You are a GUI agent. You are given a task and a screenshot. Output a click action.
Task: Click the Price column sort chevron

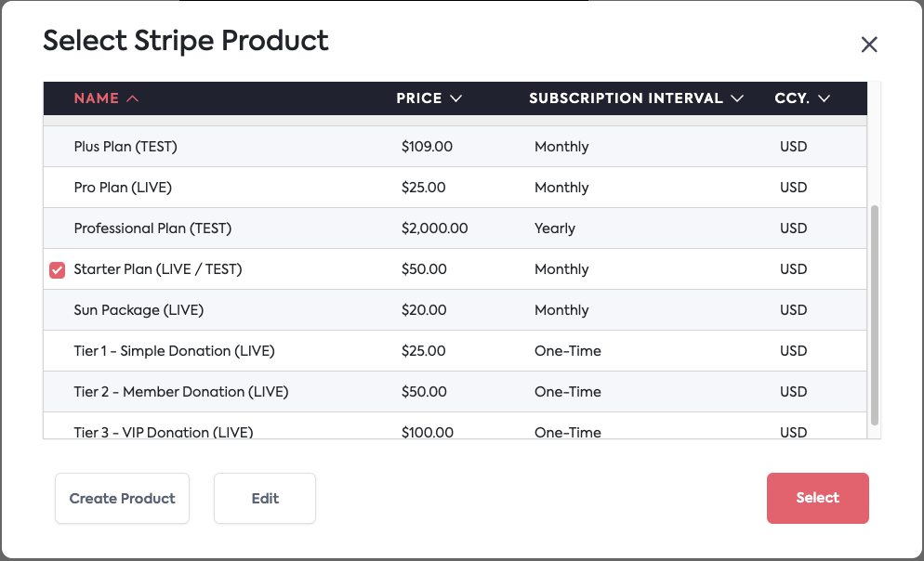[455, 98]
